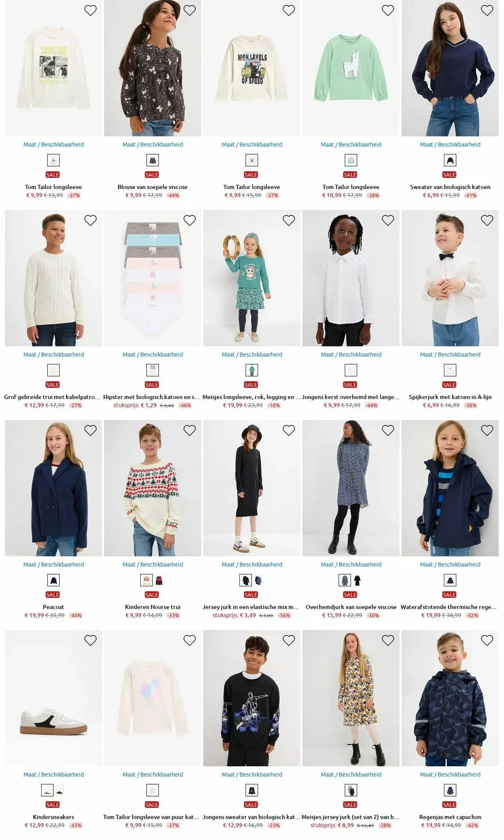The width and height of the screenshot is (504, 840).
Task: Toggle favorite on Sweater van biologisch katoen
Action: click(x=487, y=10)
